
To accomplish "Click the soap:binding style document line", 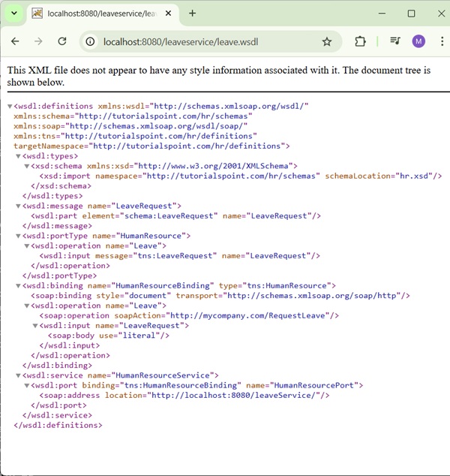I will (x=220, y=295).
